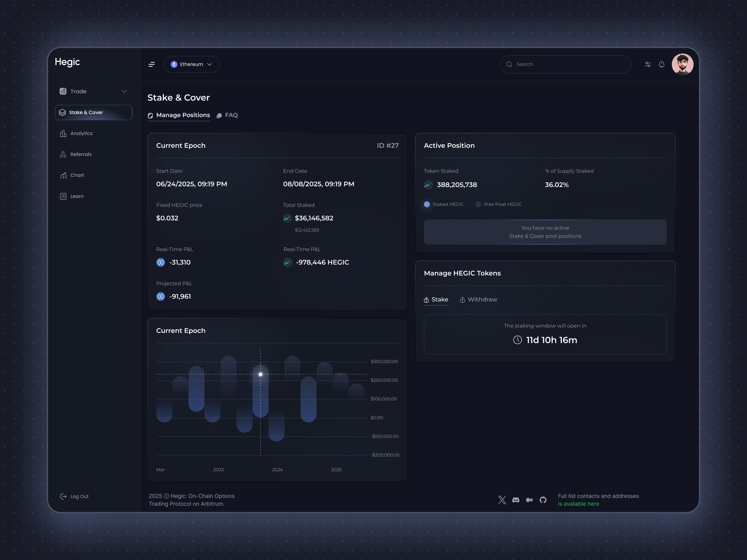The width and height of the screenshot is (747, 560).
Task: Open the Learn section
Action: pos(77,196)
